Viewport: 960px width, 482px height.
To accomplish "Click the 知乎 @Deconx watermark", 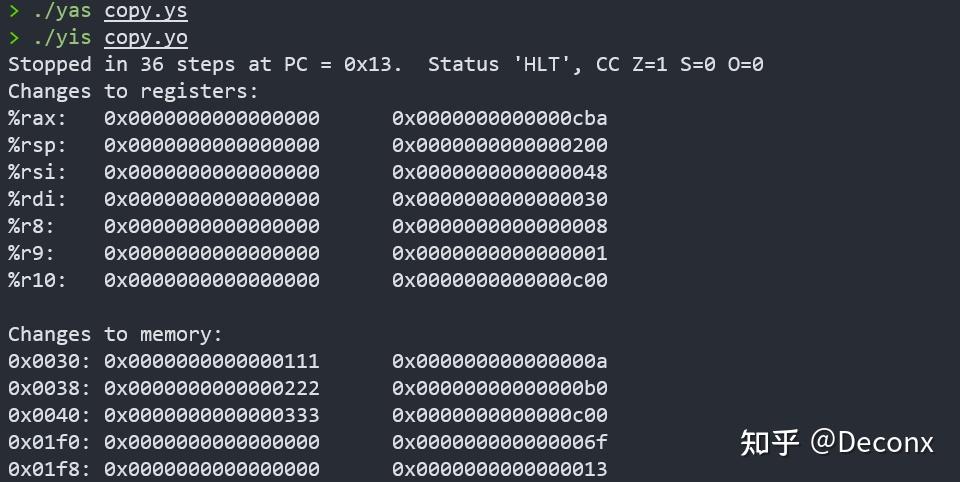I will [x=836, y=442].
